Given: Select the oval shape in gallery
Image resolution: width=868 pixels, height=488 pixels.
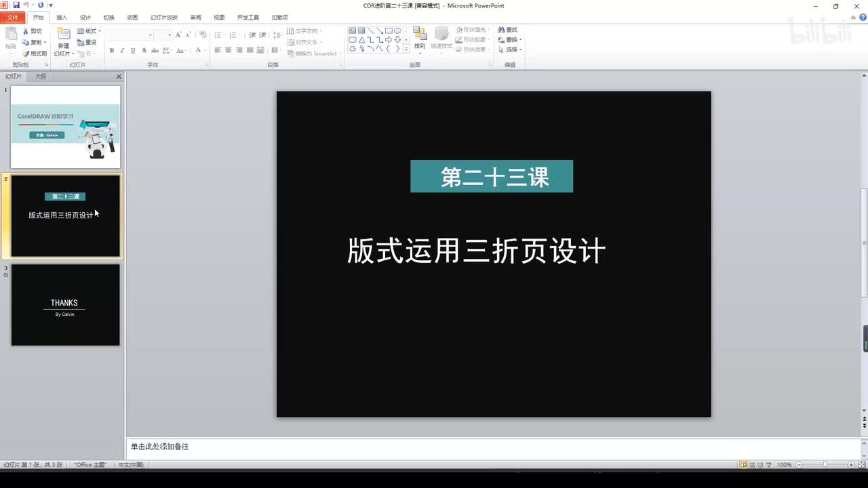Looking at the screenshot, I should 397,30.
